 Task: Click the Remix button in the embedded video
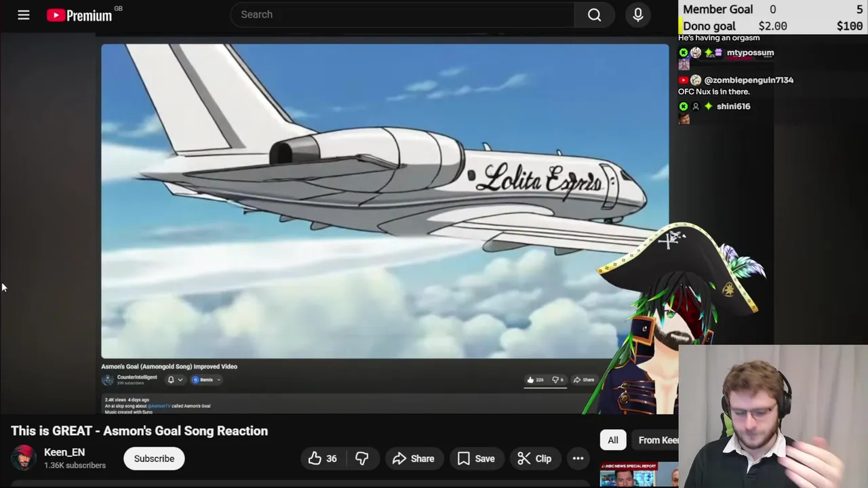point(205,380)
